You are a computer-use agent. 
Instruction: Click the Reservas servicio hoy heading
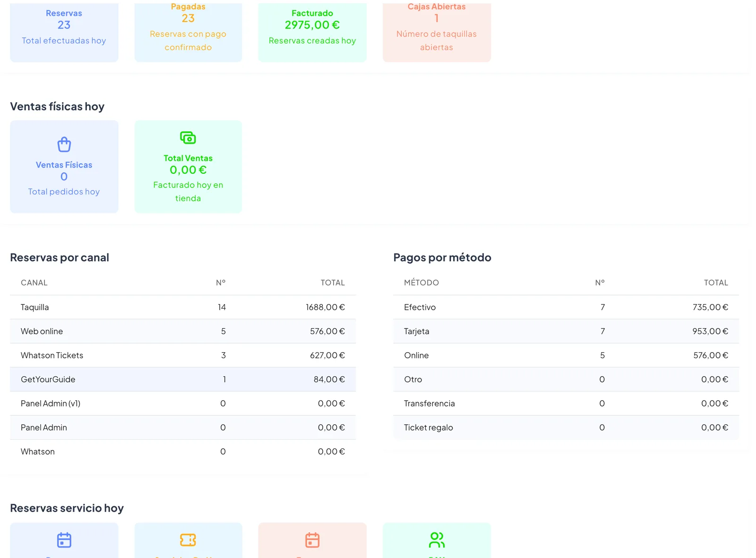pyautogui.click(x=67, y=508)
